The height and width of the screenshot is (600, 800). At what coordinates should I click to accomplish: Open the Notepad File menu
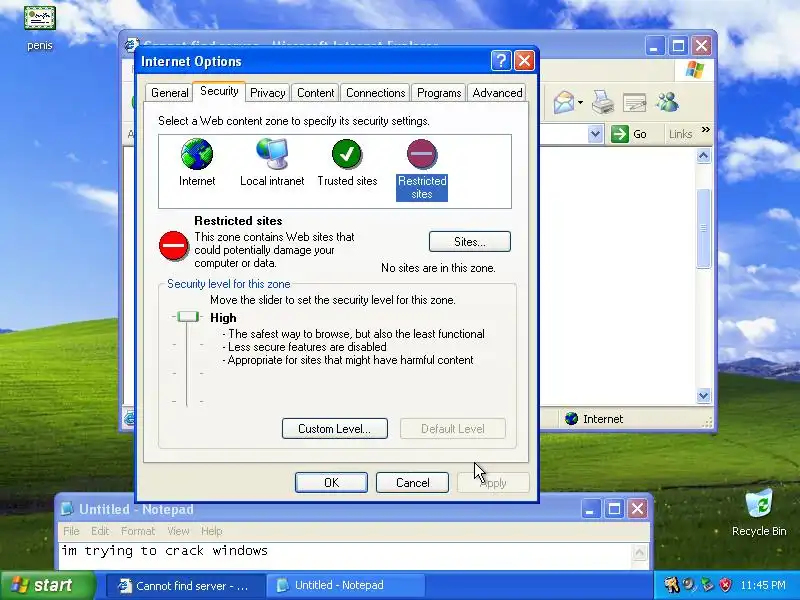[x=71, y=531]
